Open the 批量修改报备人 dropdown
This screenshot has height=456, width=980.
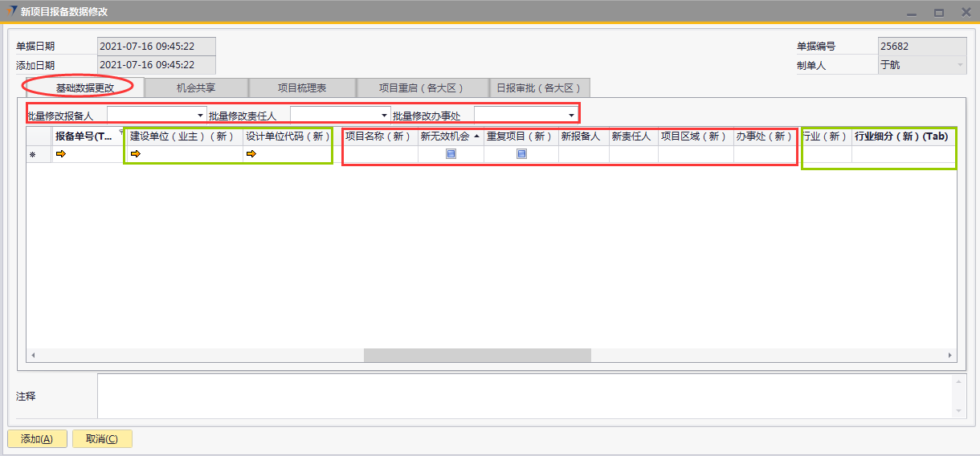[200, 116]
